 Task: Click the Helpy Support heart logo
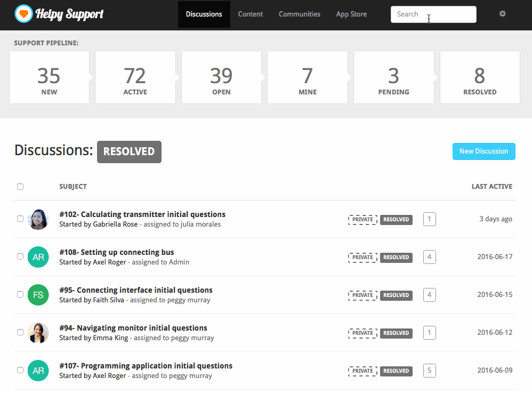click(x=24, y=14)
